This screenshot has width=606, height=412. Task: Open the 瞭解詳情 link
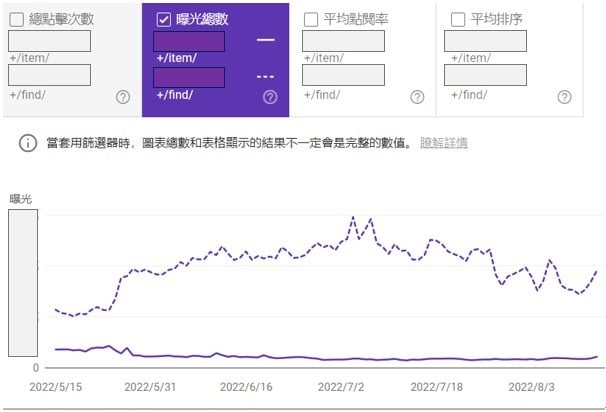[x=443, y=143]
